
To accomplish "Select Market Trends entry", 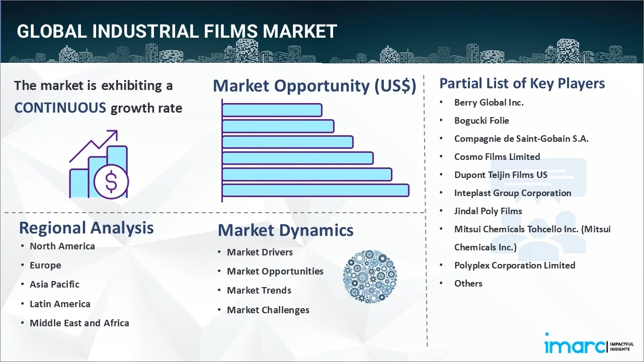I will coord(259,290).
